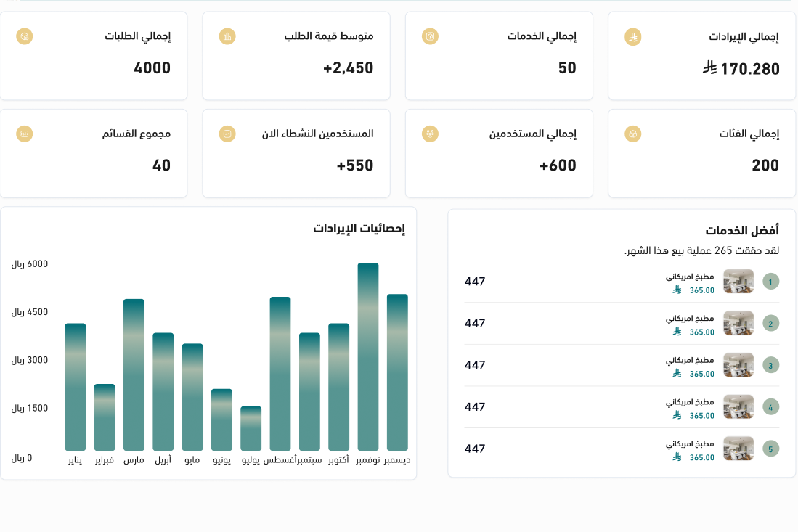798x532 pixels.
Task: Click the إجمالي الفئات card icon
Action: pos(633,134)
